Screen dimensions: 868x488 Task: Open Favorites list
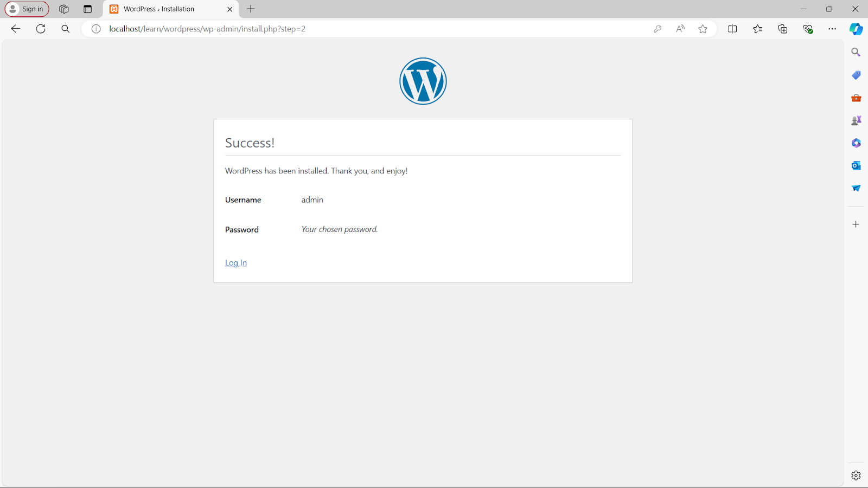tap(758, 29)
